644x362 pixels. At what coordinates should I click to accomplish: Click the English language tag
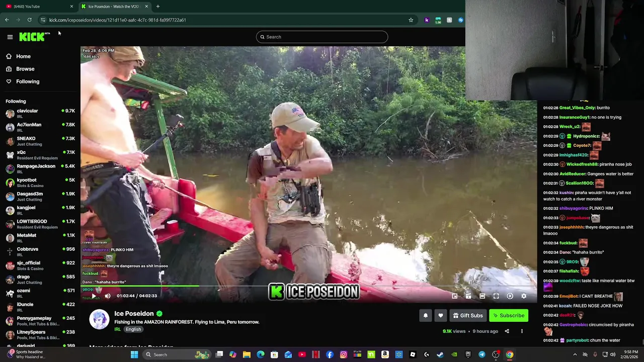133,329
